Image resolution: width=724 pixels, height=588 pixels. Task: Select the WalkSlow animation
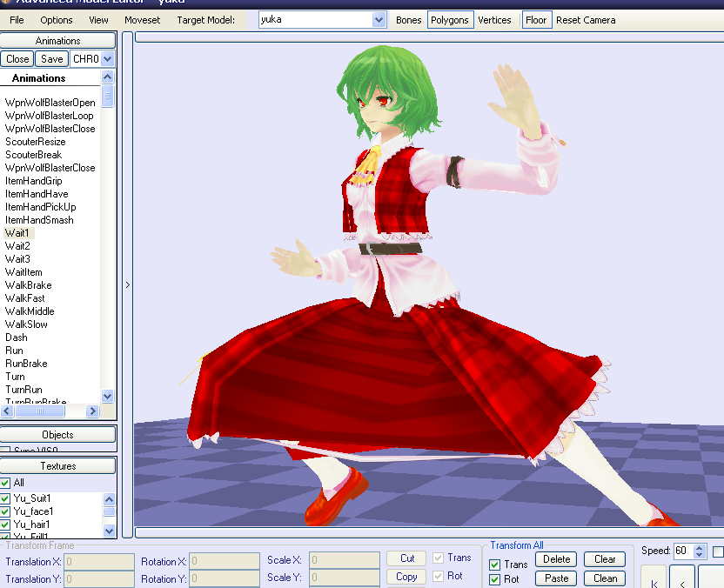click(x=26, y=324)
